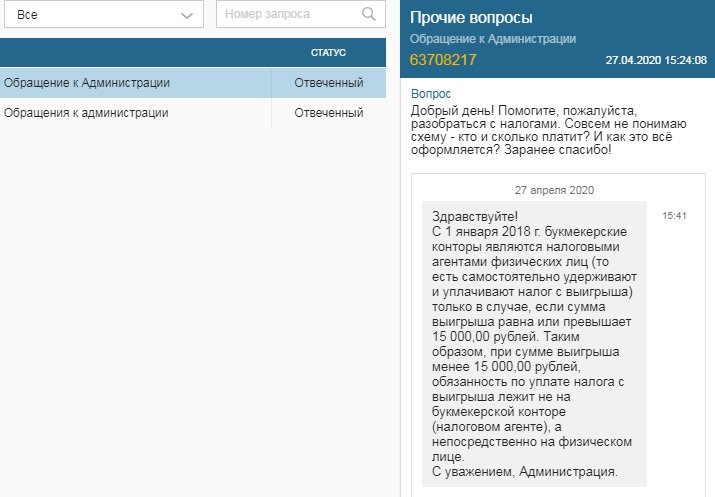
Task: Click the "27 апреля 2020" date separator
Action: click(x=554, y=190)
